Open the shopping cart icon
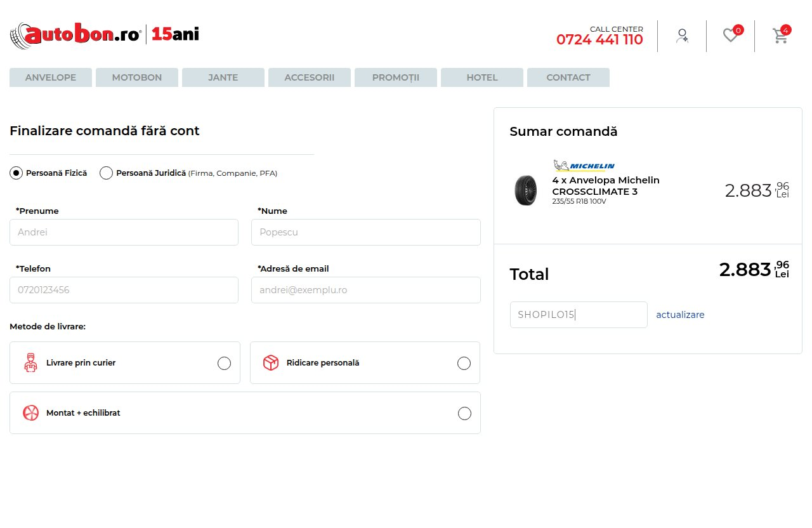Viewport: 812px width, 528px height. (x=780, y=36)
